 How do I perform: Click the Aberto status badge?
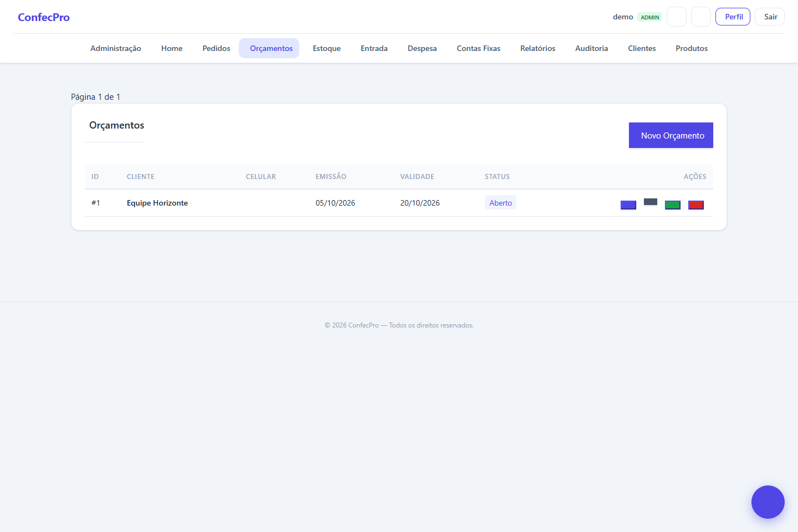[500, 203]
